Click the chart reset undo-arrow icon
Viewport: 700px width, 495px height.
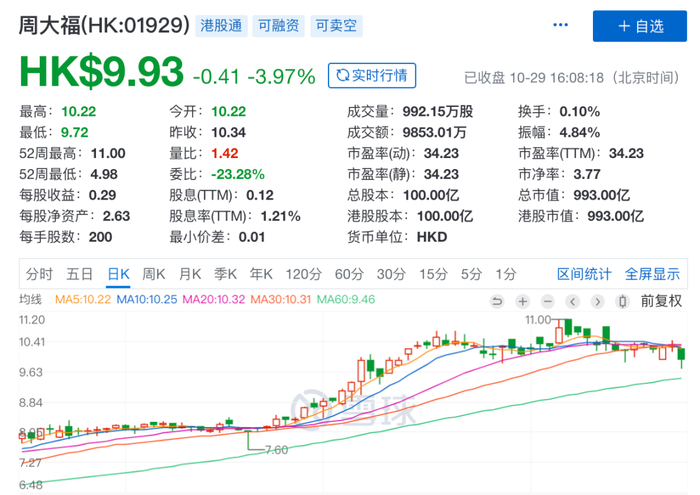497,302
